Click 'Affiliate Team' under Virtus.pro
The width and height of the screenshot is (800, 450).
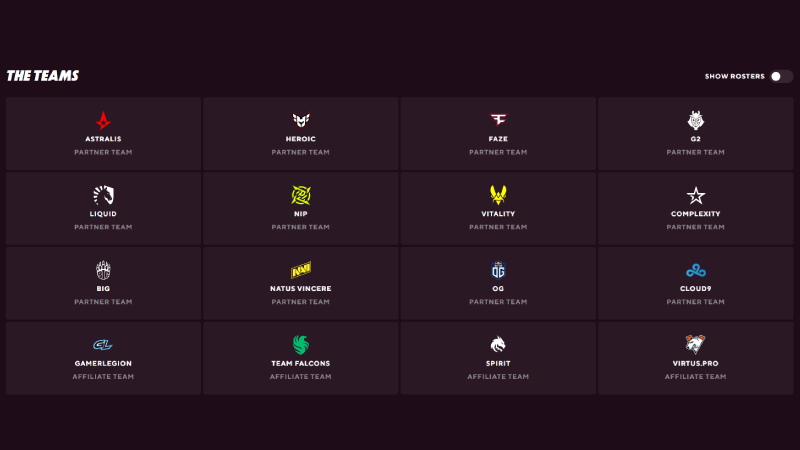point(695,377)
